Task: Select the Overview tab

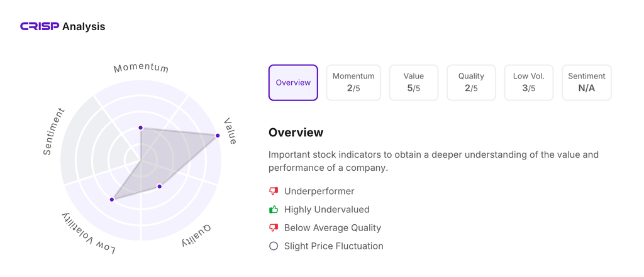Action: (x=293, y=82)
